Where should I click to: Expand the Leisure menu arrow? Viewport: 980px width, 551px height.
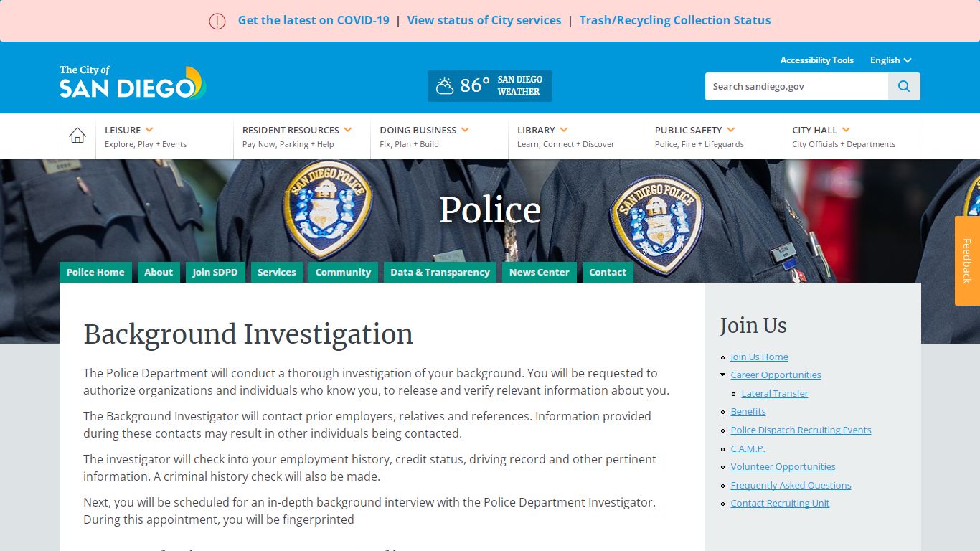tap(149, 130)
